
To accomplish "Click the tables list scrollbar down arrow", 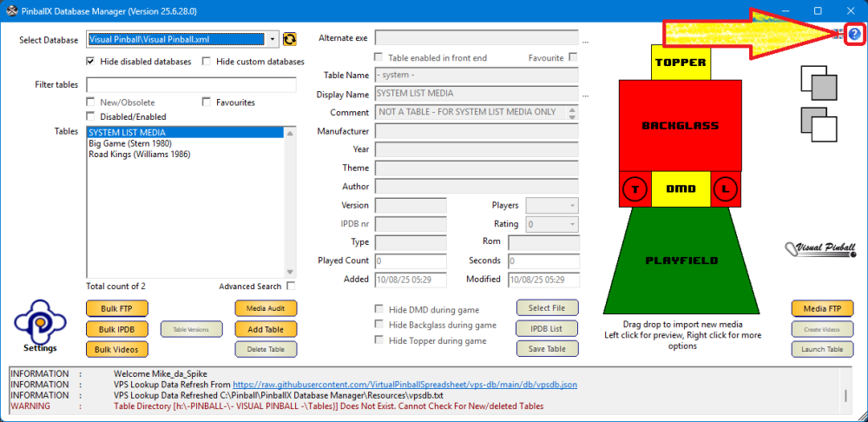I will pos(290,272).
